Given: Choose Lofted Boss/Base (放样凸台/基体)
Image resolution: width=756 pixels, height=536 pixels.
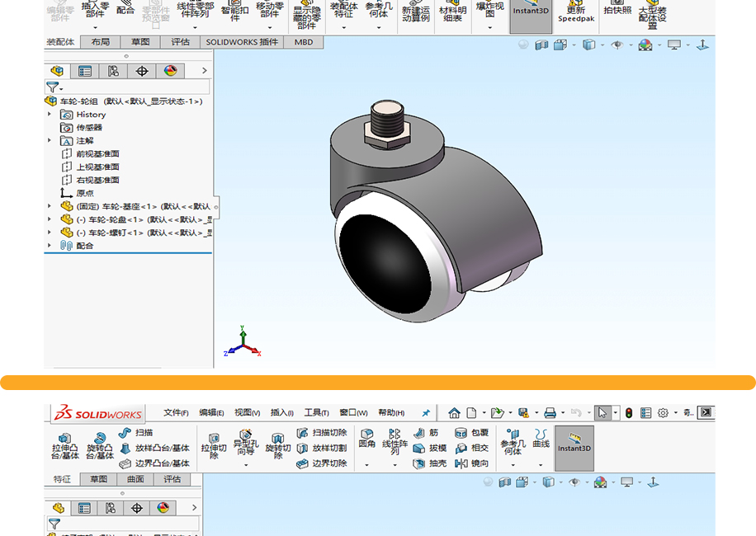Looking at the screenshot, I should tap(154, 448).
